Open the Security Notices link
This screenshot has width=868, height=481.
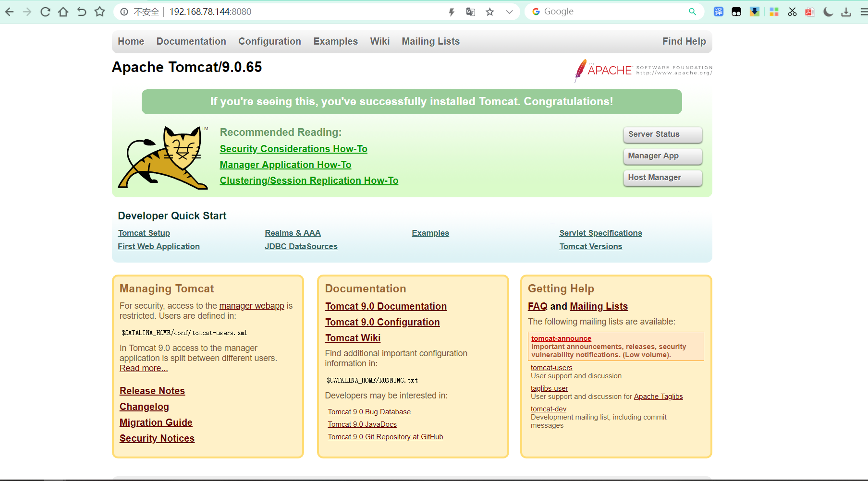[157, 438]
